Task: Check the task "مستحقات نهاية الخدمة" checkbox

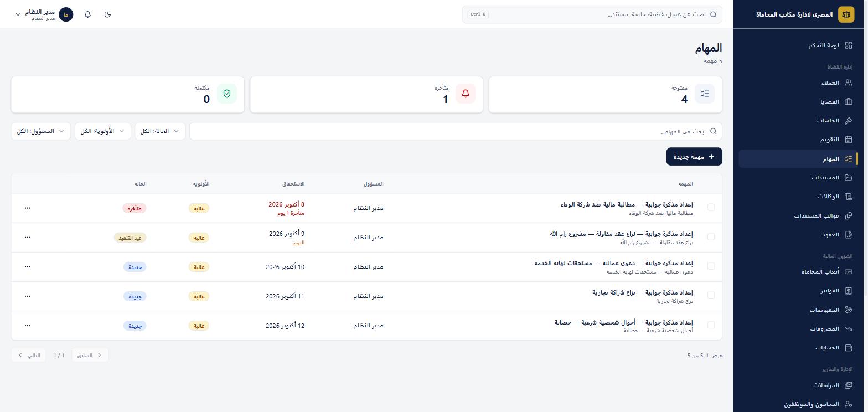Action: [711, 266]
